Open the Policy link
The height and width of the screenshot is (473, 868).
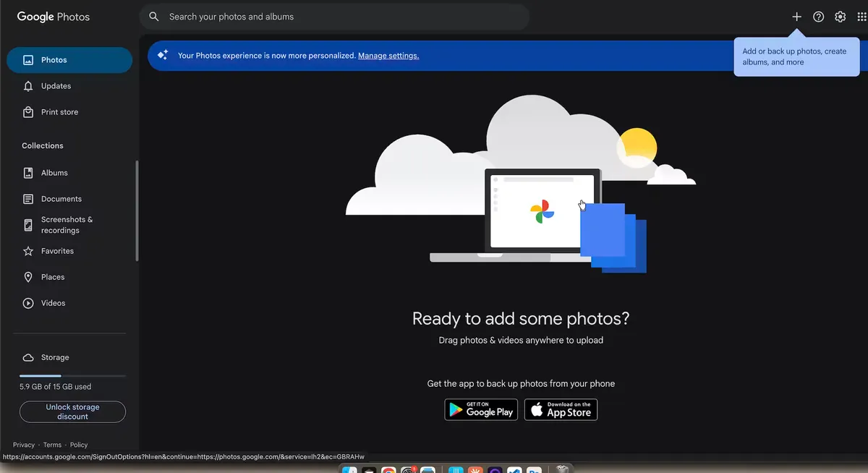click(x=79, y=445)
